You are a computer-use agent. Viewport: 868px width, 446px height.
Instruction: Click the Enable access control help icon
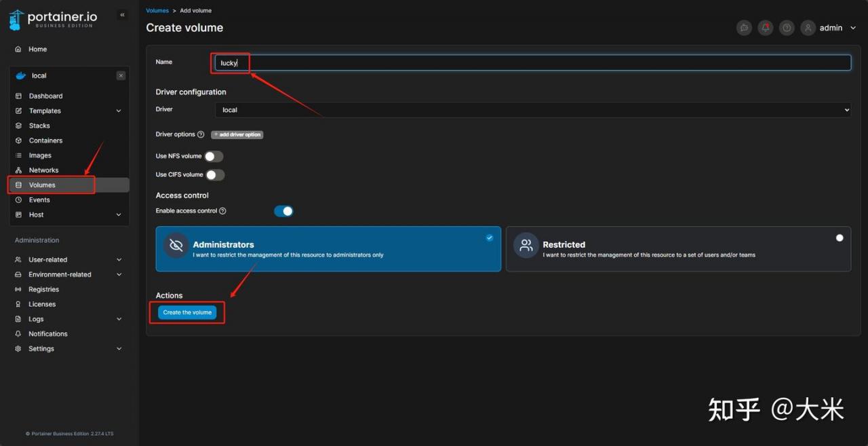coord(222,211)
